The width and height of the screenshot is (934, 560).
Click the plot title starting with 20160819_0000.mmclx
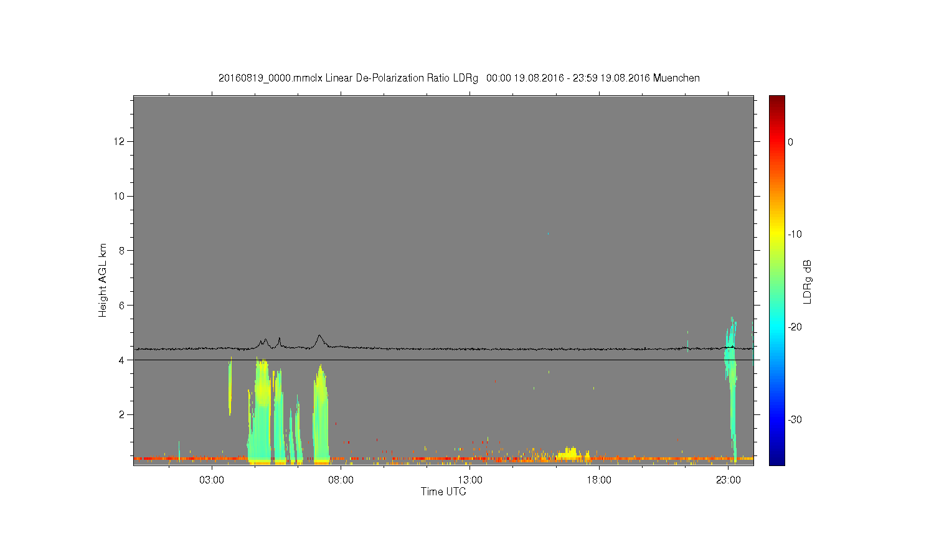click(459, 78)
